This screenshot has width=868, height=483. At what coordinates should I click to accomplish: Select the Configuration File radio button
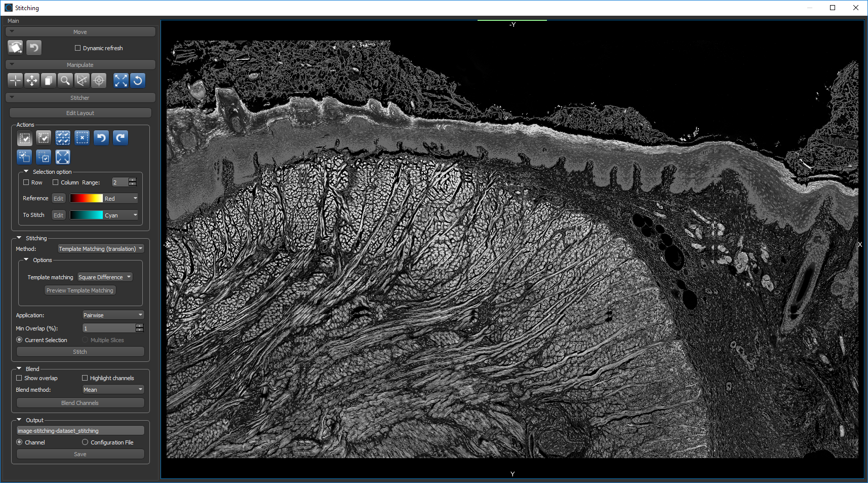point(85,442)
